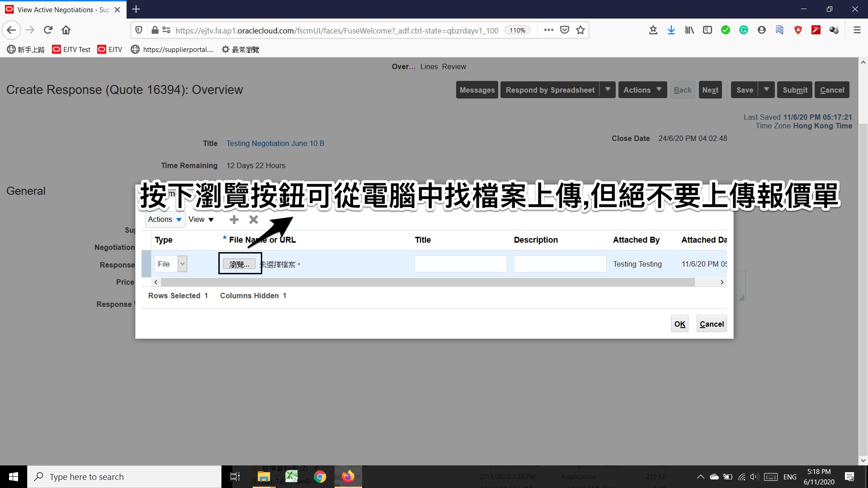Image resolution: width=868 pixels, height=488 pixels.
Task: Open Testing Negotiation June 10 B link
Action: [275, 143]
